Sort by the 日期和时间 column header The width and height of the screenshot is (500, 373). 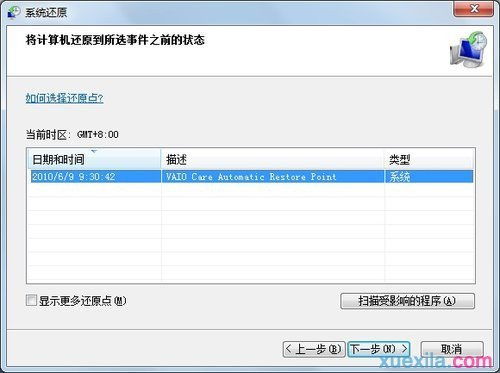(94, 159)
